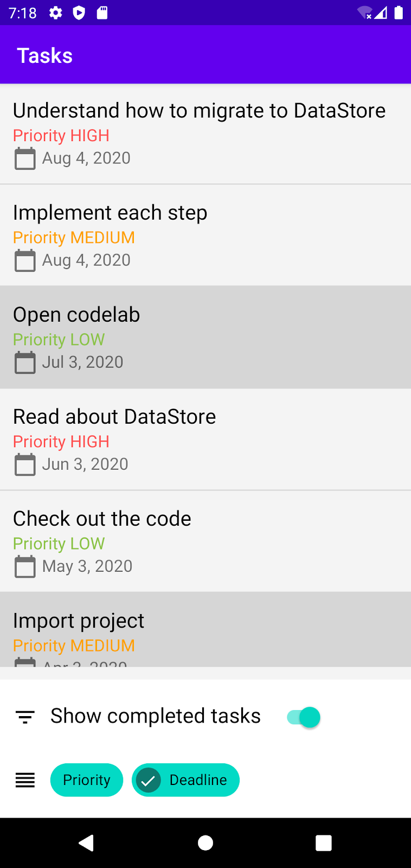Open the Check out the code task
The height and width of the screenshot is (868, 411).
[x=102, y=519]
